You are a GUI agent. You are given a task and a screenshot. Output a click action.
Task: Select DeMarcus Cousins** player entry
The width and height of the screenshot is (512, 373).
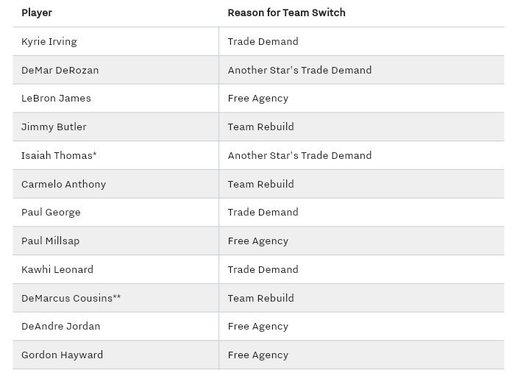71,298
